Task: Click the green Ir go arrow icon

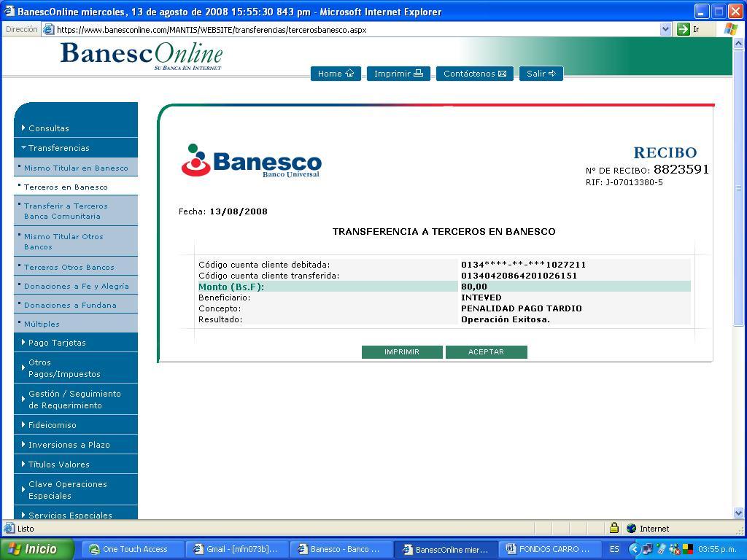Action: 683,29
